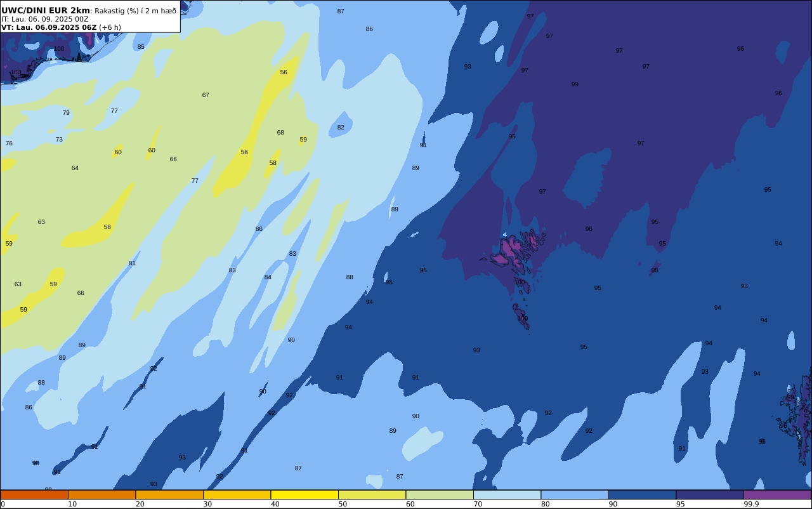812x509 pixels.
Task: Click the '(+6 h)' forecast offset text
Action: click(110, 27)
